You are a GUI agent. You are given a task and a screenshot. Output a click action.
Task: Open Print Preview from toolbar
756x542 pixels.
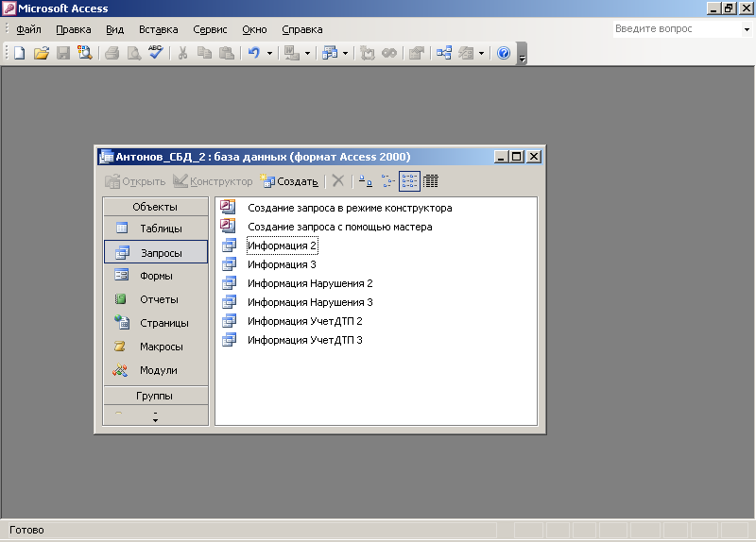(x=134, y=53)
